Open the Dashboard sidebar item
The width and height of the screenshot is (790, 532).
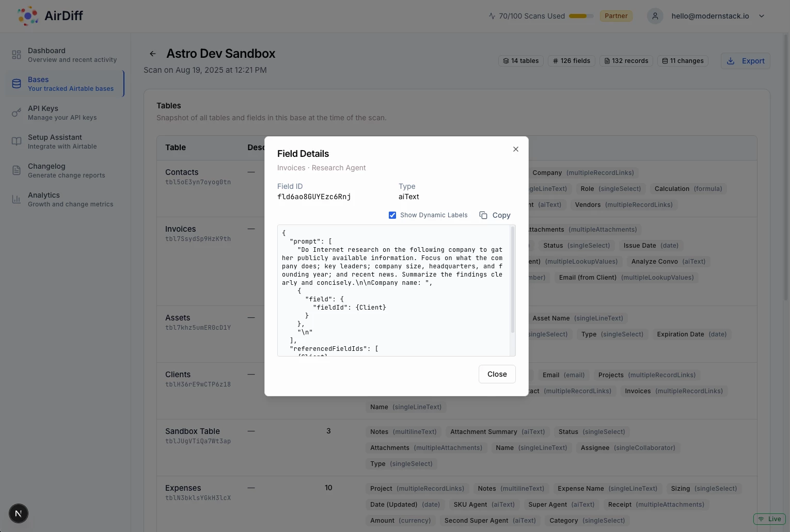click(65, 55)
